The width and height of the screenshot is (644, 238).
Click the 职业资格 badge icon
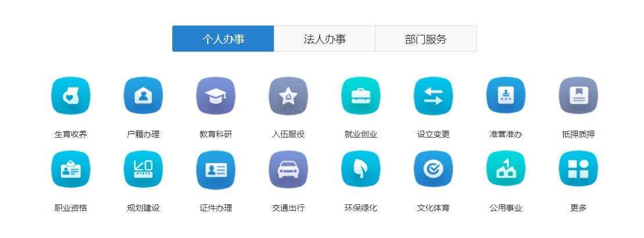tap(71, 169)
